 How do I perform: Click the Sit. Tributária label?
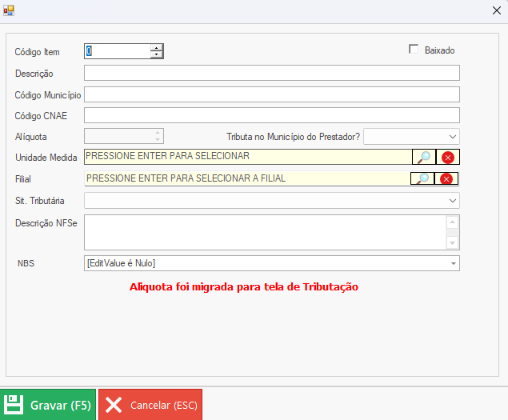[40, 201]
